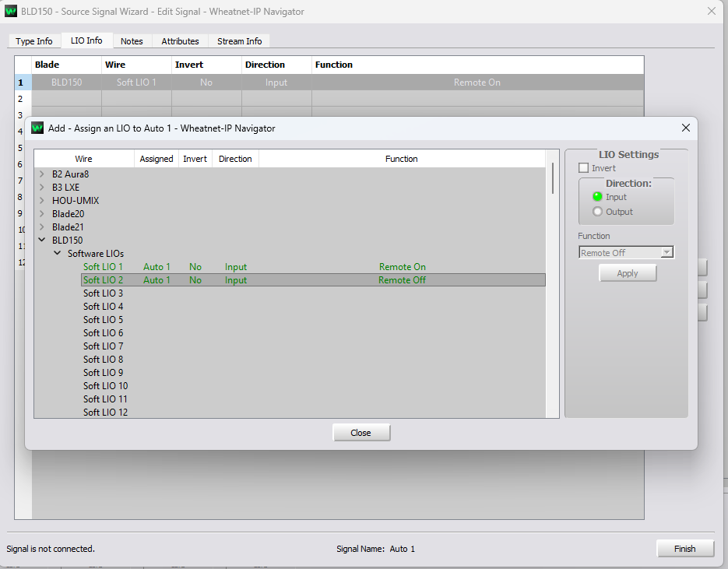
Task: Click the Blade21 label in the tree
Action: (x=68, y=227)
